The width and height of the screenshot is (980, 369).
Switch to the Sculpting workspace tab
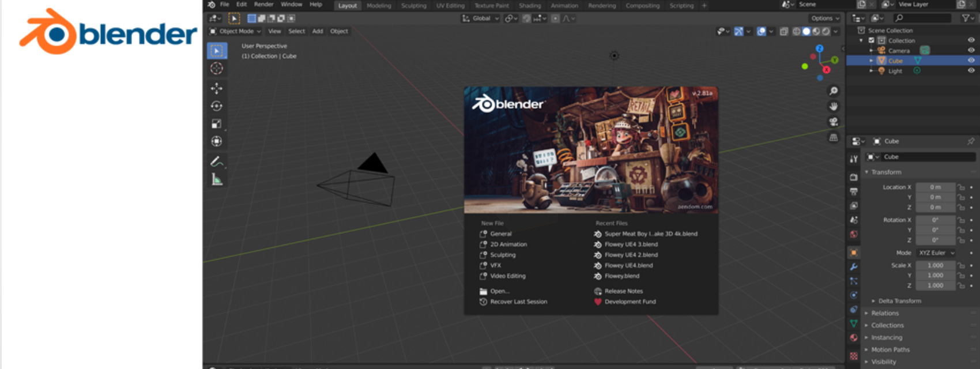click(x=413, y=6)
